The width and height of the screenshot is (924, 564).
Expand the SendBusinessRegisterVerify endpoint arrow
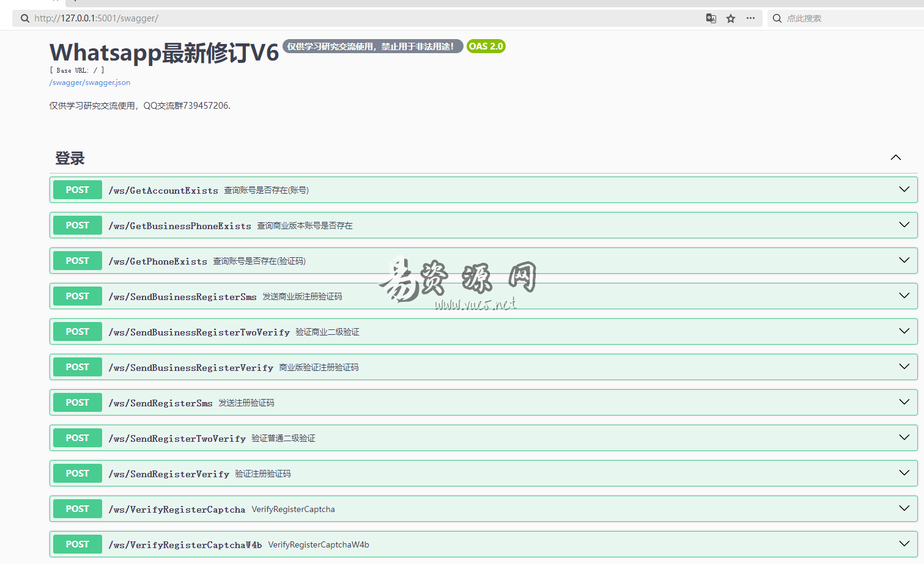pyautogui.click(x=904, y=367)
